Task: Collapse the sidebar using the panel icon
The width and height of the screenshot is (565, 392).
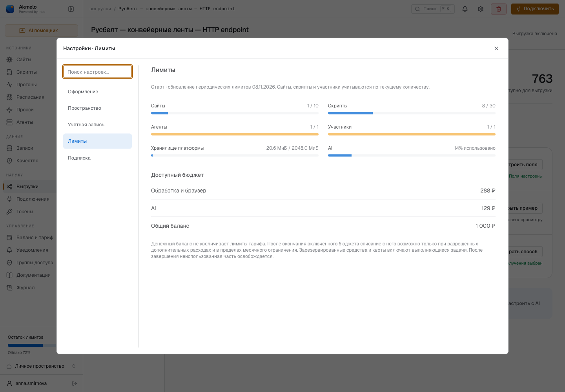Action: pos(71,9)
